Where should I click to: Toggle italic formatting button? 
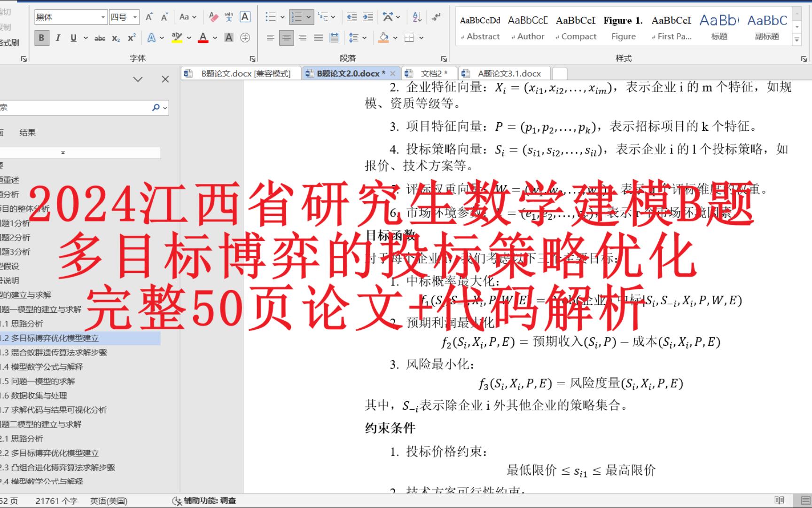coord(58,38)
